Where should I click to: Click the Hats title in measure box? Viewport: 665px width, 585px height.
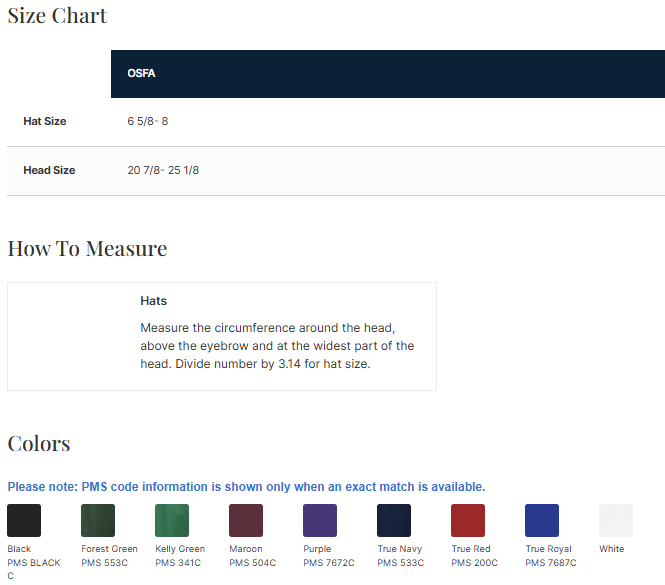pyautogui.click(x=153, y=301)
